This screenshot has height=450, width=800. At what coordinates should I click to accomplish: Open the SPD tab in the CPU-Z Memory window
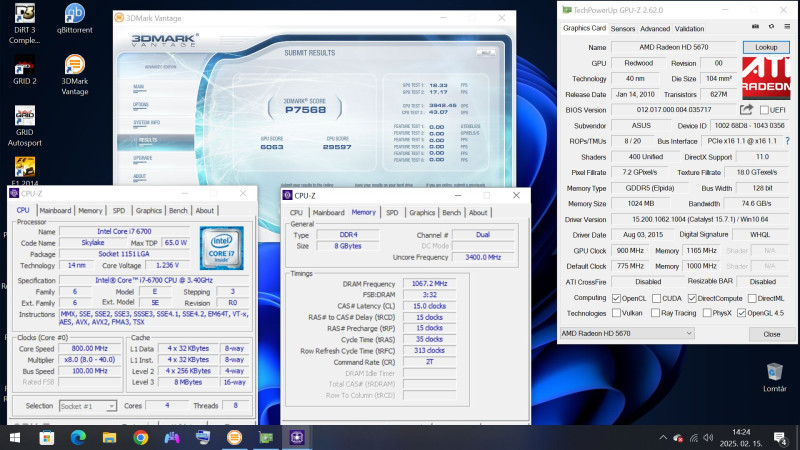pos(392,212)
